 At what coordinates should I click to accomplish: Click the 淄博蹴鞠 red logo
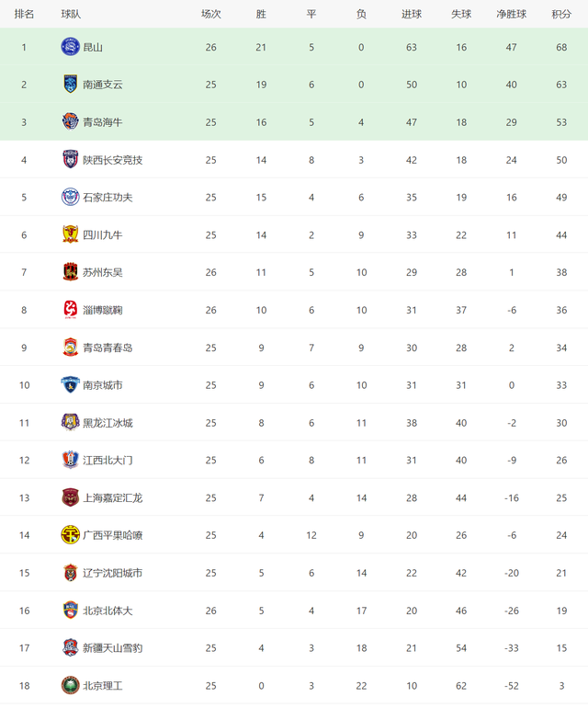(70, 310)
